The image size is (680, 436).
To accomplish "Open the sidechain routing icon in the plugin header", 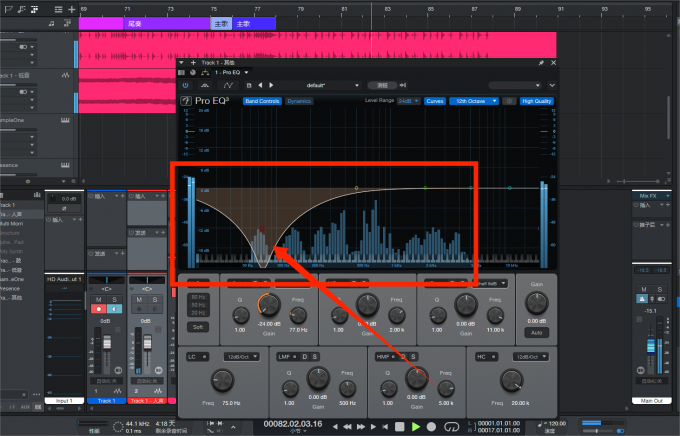I will (205, 72).
